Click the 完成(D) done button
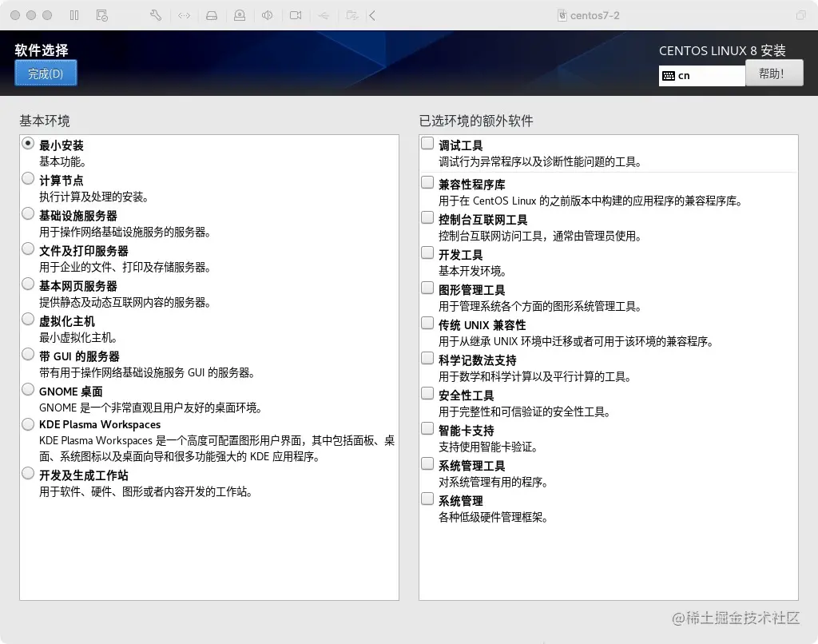Image resolution: width=818 pixels, height=644 pixels. pyautogui.click(x=46, y=74)
